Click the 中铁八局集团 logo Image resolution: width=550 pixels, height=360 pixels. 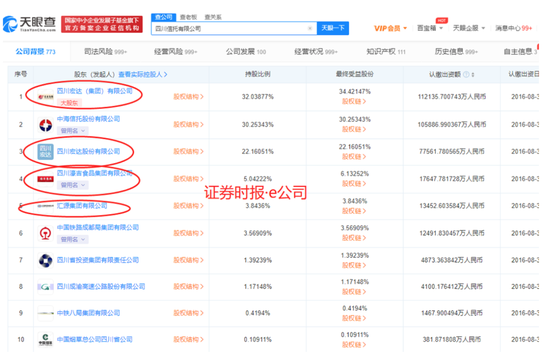(46, 313)
